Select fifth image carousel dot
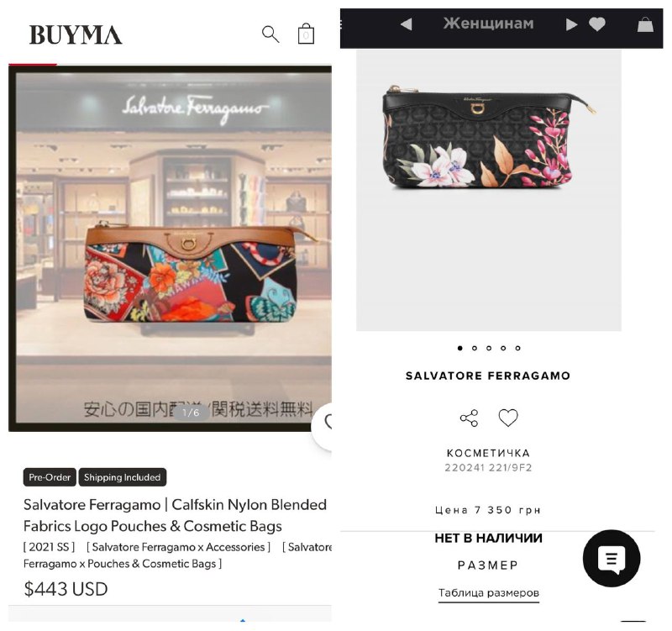This screenshot has width=672, height=631. pyautogui.click(x=517, y=348)
